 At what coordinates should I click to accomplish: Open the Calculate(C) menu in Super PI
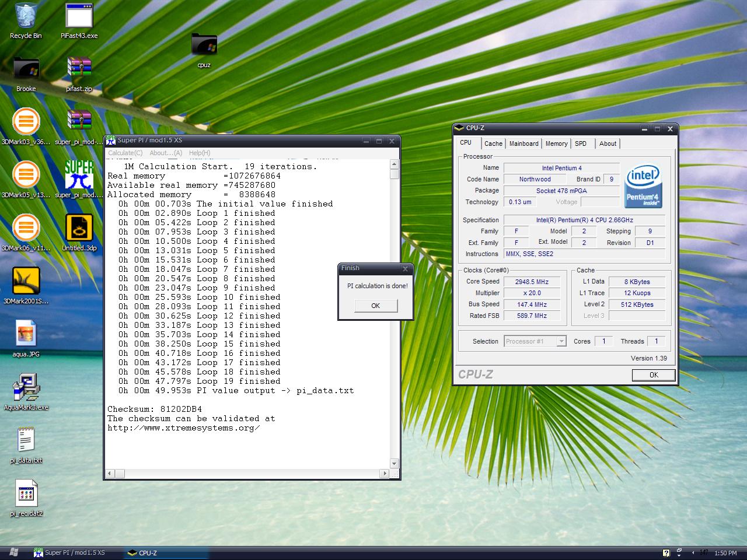click(x=125, y=153)
